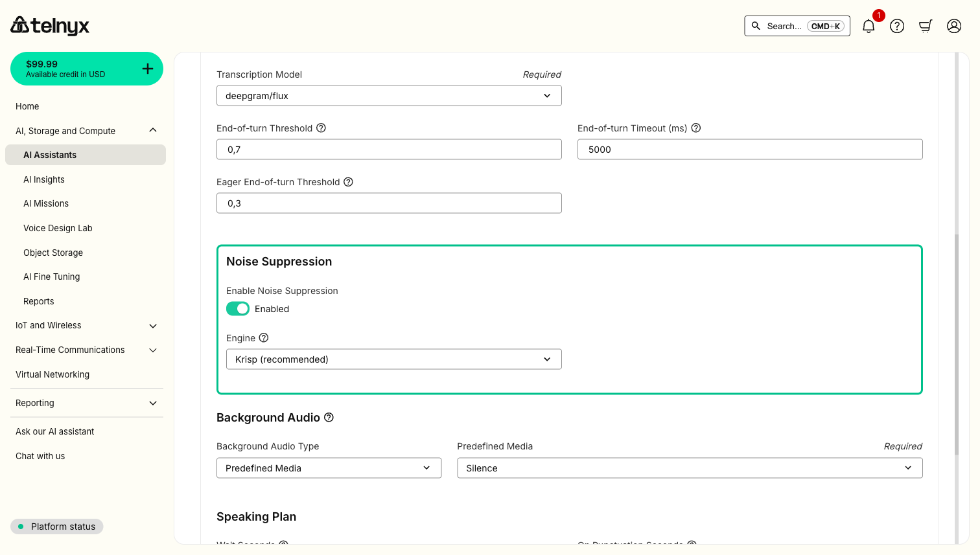Open the help question mark icon
The width and height of the screenshot is (980, 555).
pyautogui.click(x=897, y=26)
